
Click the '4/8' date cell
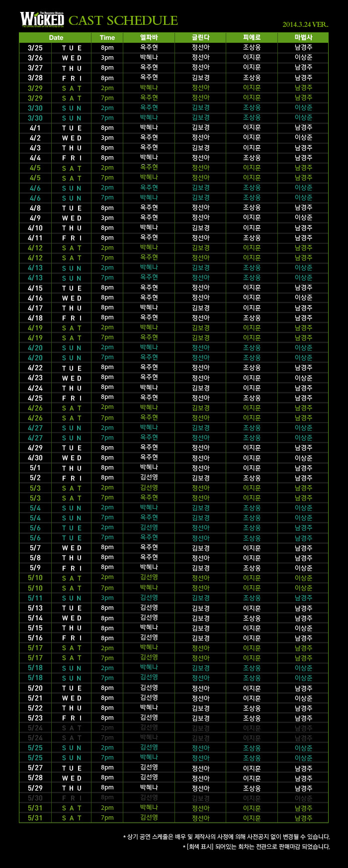click(x=35, y=208)
